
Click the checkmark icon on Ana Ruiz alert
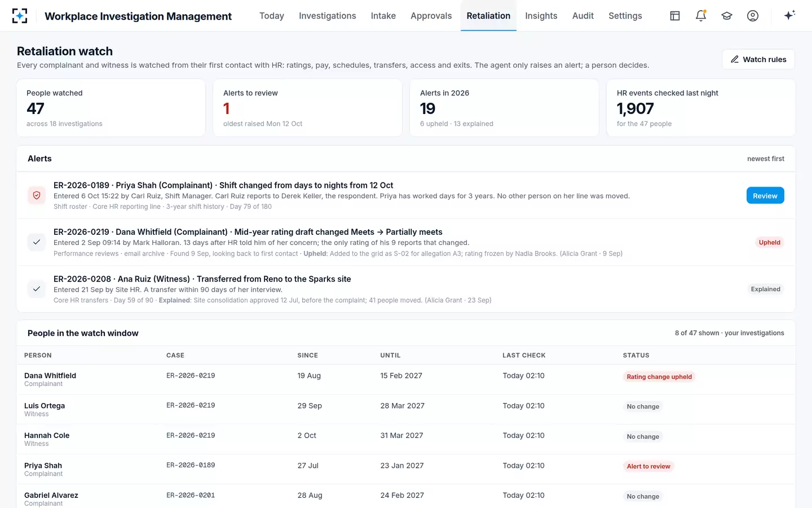(x=37, y=289)
